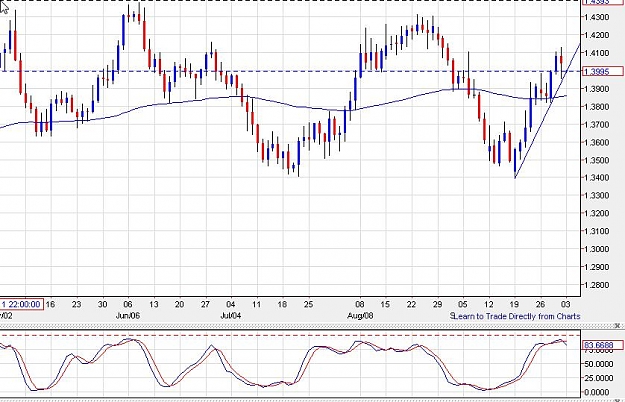The height and width of the screenshot is (402, 625).
Task: Click the 1.3300 price axis label
Action: click(597, 196)
